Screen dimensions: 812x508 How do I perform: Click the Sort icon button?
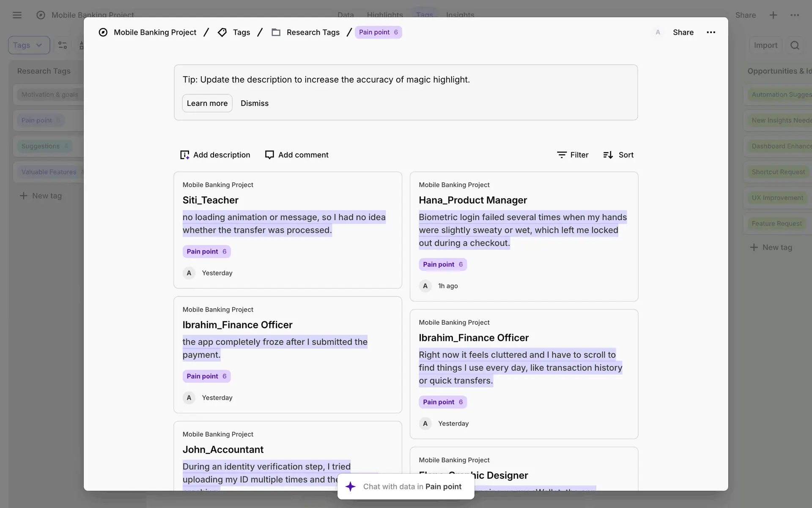[x=608, y=155]
